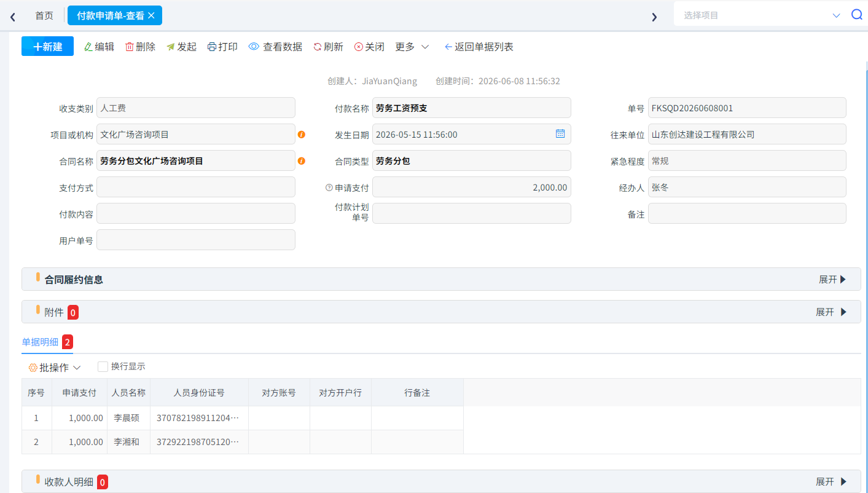Screen dimensions: 868x493
Task: Click the pencil 编辑 edit icon
Action: 88,47
